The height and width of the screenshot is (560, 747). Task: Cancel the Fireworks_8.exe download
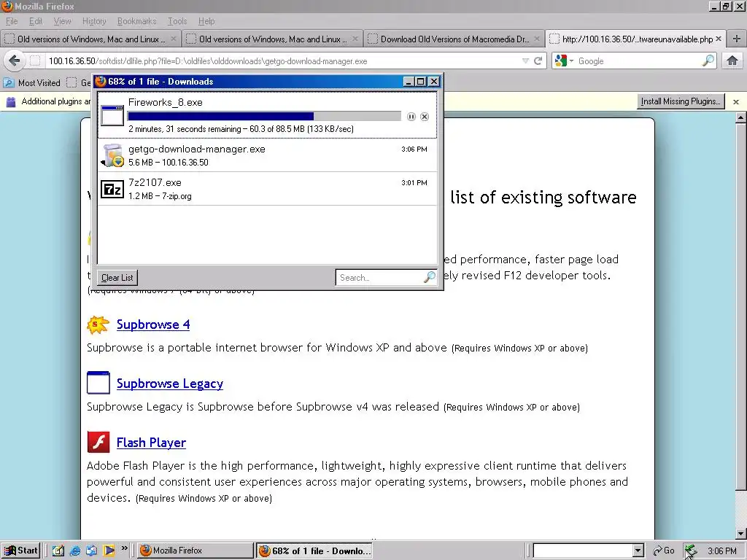click(x=425, y=117)
